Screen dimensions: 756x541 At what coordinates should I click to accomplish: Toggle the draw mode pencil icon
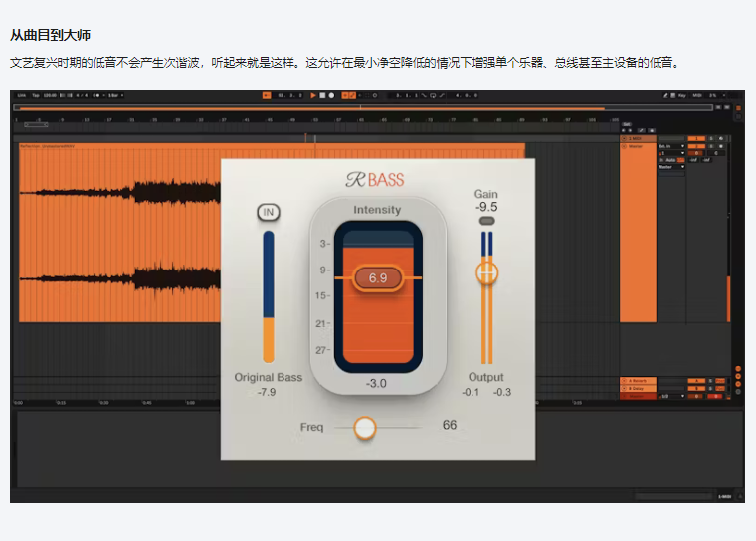pos(665,95)
